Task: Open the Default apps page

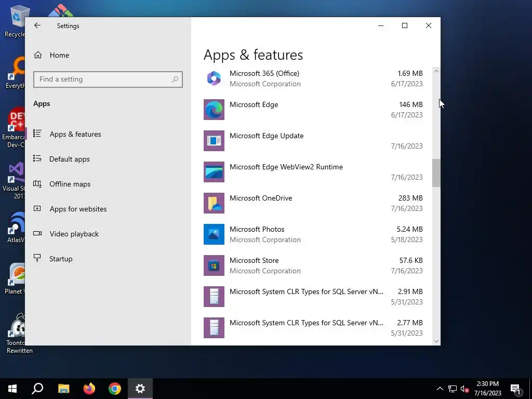Action: (x=70, y=159)
